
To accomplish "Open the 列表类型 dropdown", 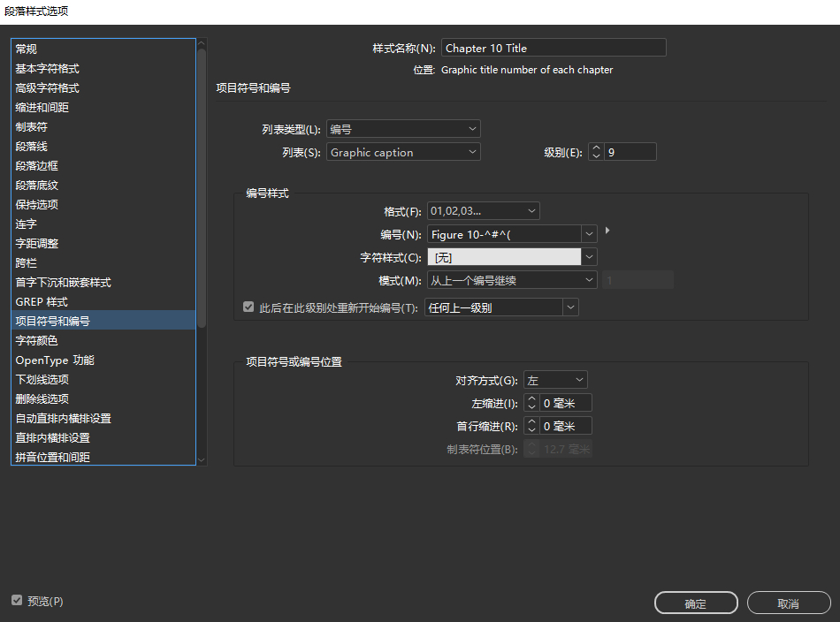I will click(x=402, y=128).
